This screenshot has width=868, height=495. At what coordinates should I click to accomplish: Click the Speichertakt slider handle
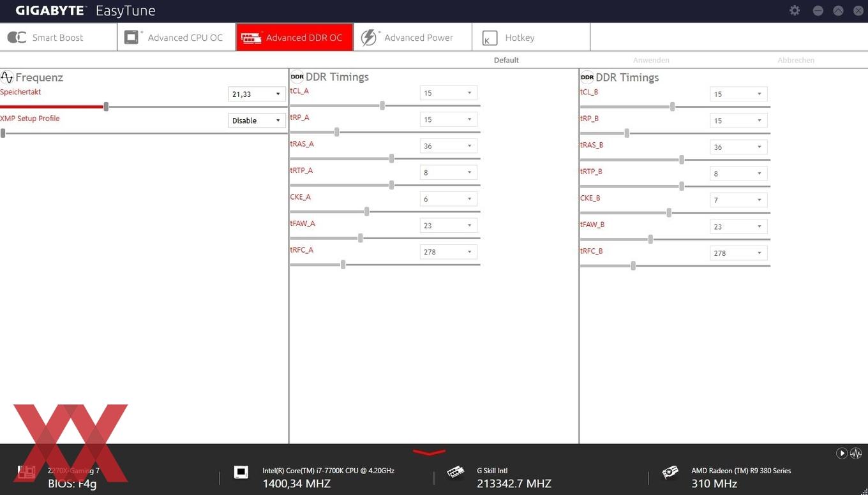[106, 107]
